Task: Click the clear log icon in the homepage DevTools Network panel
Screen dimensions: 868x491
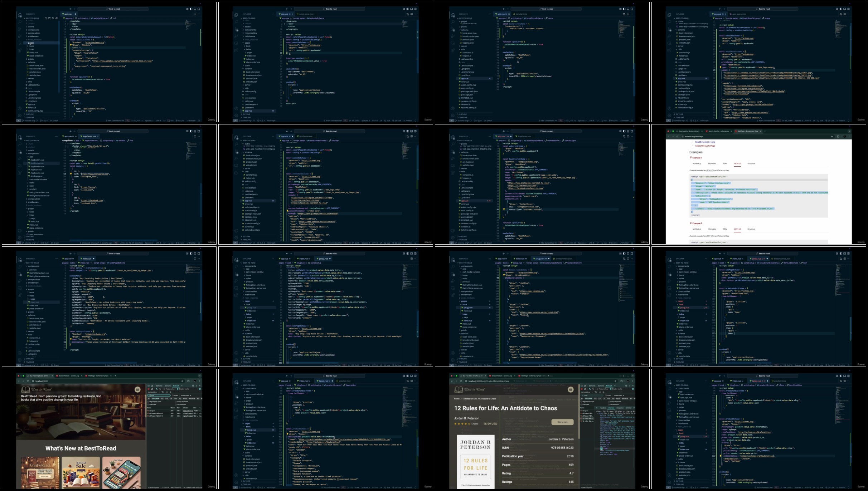Action: pos(152,389)
